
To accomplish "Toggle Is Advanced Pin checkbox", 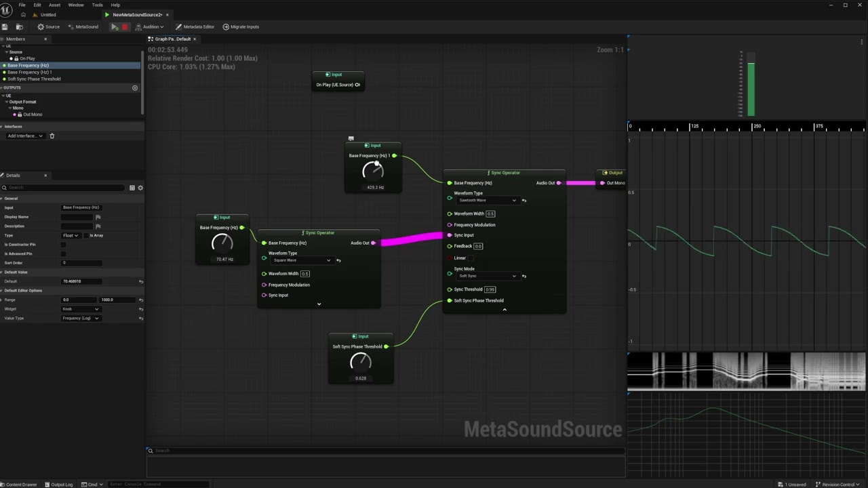I will click(64, 253).
